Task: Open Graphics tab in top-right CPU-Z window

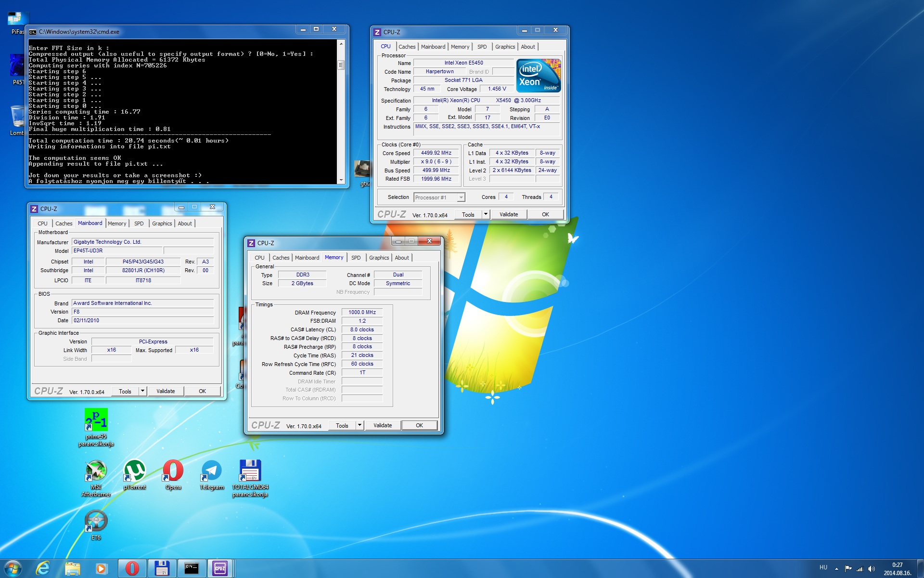Action: [505, 47]
